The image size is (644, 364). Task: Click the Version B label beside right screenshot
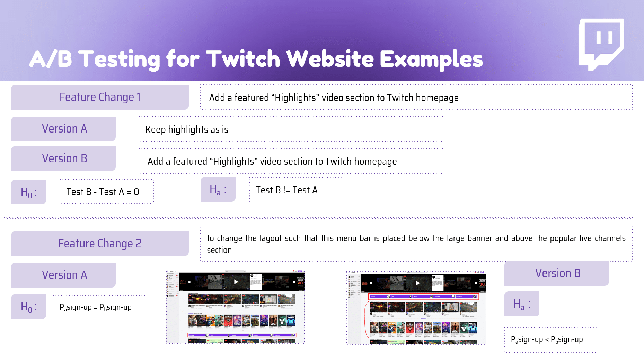click(557, 273)
